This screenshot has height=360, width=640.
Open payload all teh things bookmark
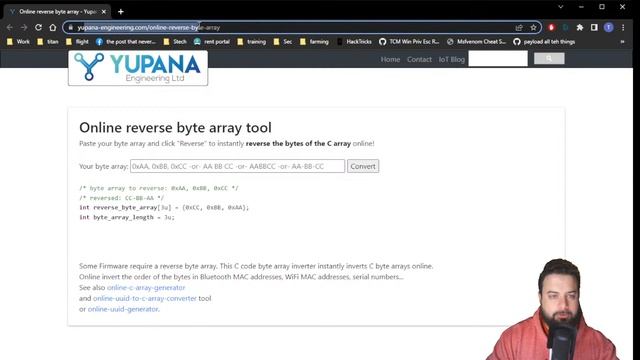coord(544,42)
